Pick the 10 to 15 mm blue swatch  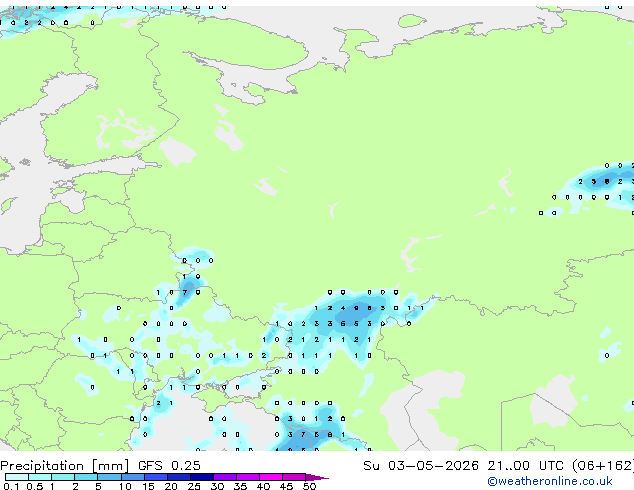pos(132,477)
